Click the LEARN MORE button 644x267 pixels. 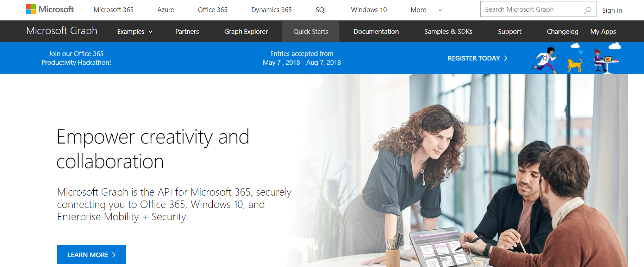pos(92,255)
